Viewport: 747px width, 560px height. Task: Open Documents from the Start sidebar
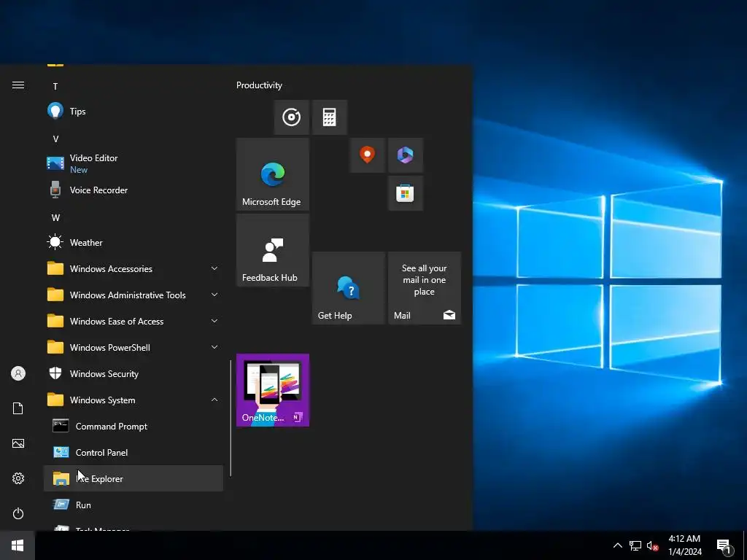click(x=18, y=408)
